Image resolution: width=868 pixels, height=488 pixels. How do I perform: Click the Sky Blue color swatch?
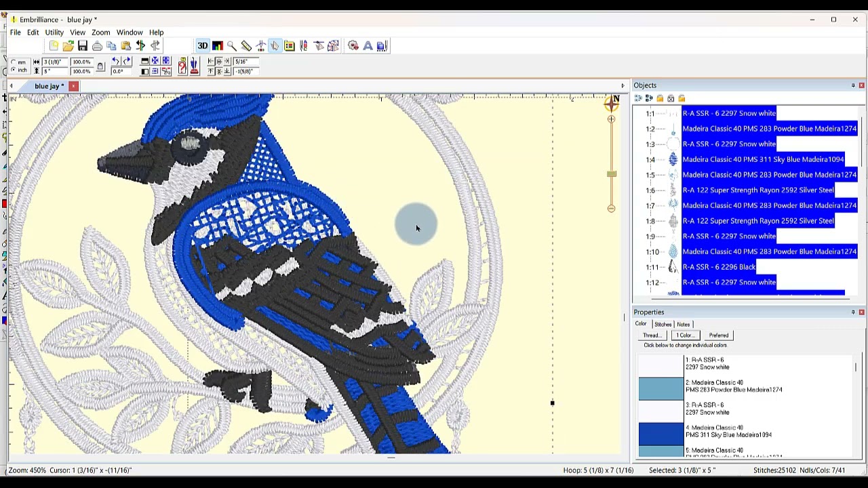pos(661,434)
